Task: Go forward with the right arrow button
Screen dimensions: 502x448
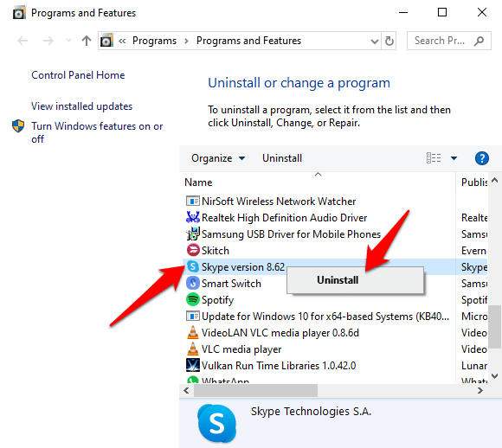Action: (48, 41)
